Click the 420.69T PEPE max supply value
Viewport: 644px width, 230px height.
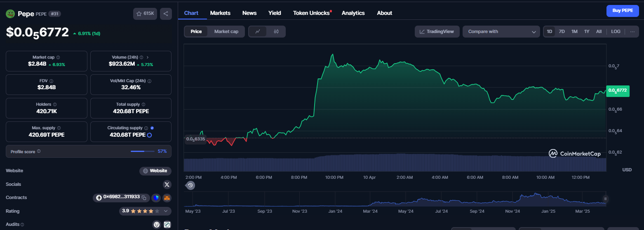pyautogui.click(x=46, y=135)
